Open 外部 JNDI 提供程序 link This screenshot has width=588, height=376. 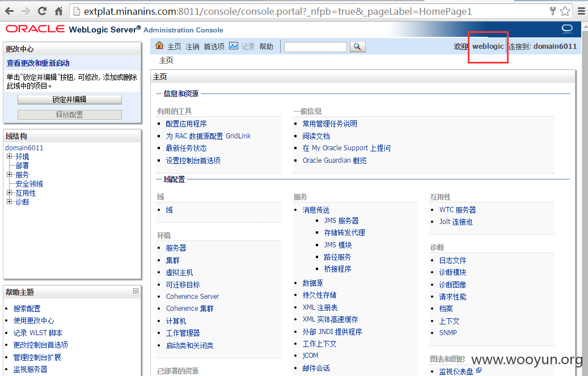pos(332,332)
